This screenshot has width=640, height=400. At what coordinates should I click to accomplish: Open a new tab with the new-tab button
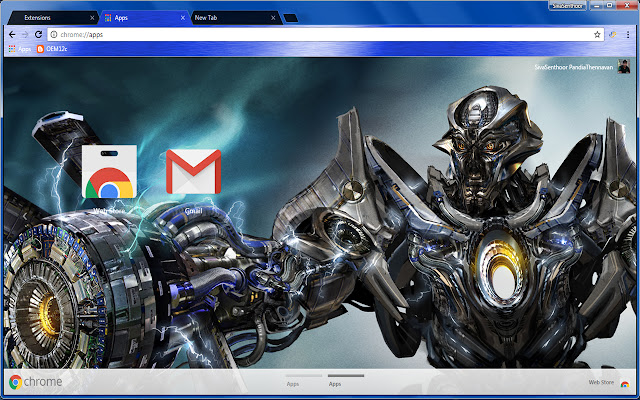(291, 17)
